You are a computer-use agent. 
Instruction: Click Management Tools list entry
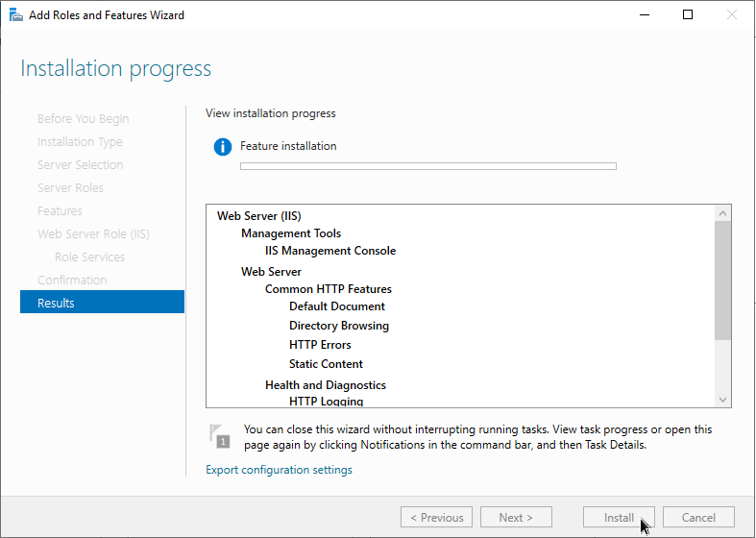(291, 233)
